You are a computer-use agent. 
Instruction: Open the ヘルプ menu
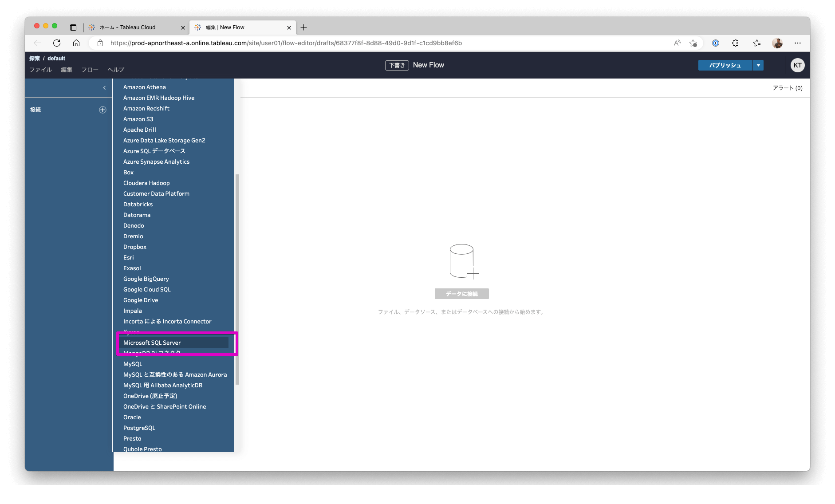(x=116, y=70)
